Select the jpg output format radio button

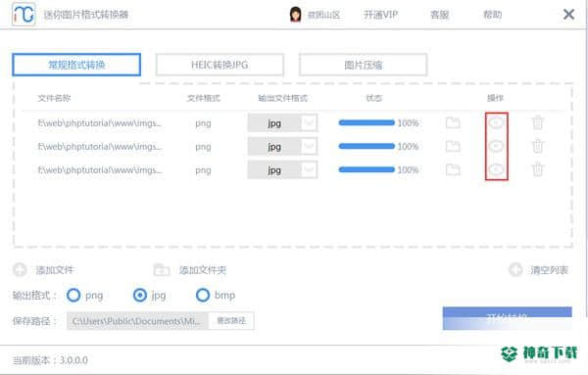coord(140,296)
